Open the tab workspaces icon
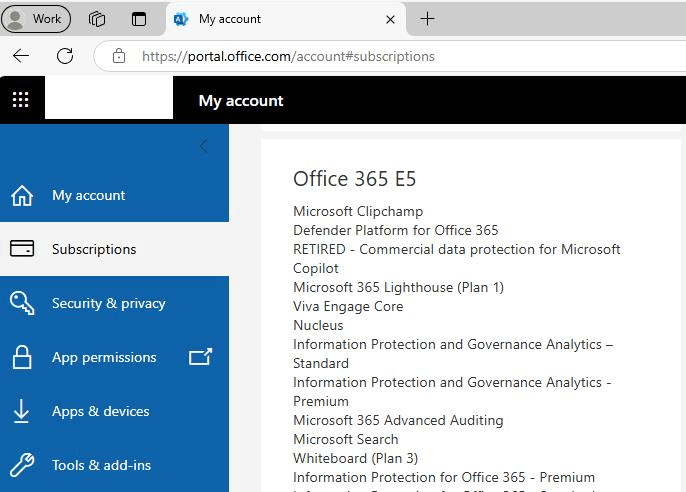Image resolution: width=686 pixels, height=492 pixels. 97,19
